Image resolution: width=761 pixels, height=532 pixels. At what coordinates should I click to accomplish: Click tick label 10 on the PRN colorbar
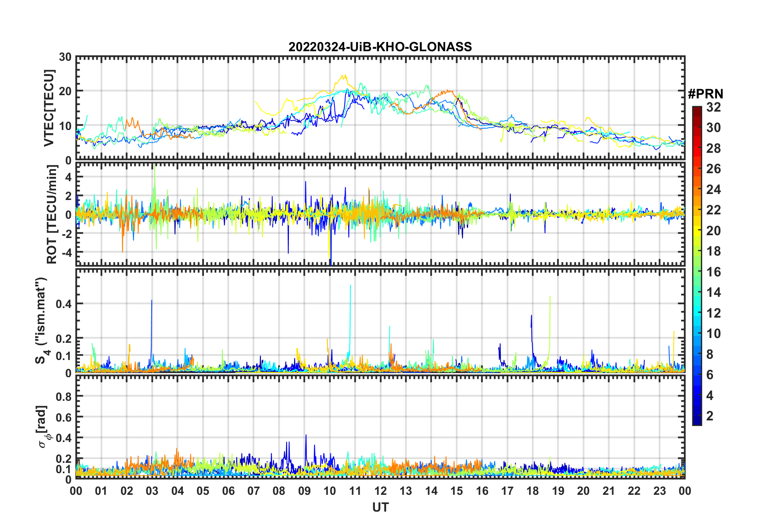point(713,334)
